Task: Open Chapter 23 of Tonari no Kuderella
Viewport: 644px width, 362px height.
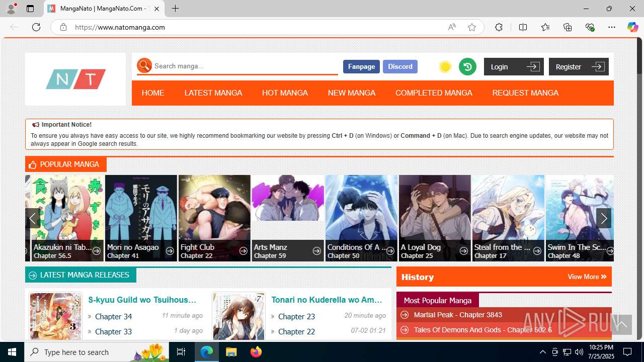Action: [297, 316]
